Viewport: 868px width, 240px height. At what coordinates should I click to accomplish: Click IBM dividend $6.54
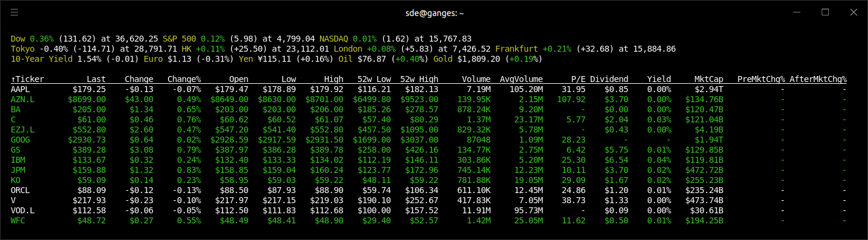(x=616, y=160)
